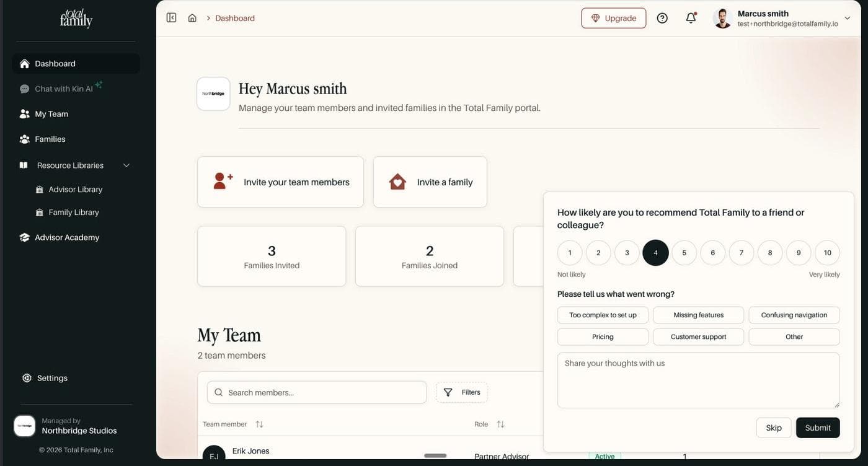
Task: Open the help question mark icon
Action: pyautogui.click(x=662, y=18)
